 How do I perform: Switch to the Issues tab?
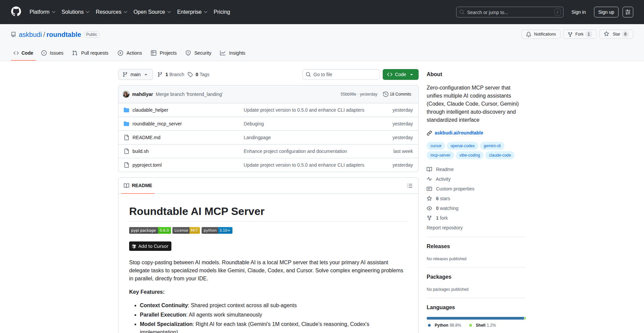pyautogui.click(x=52, y=53)
